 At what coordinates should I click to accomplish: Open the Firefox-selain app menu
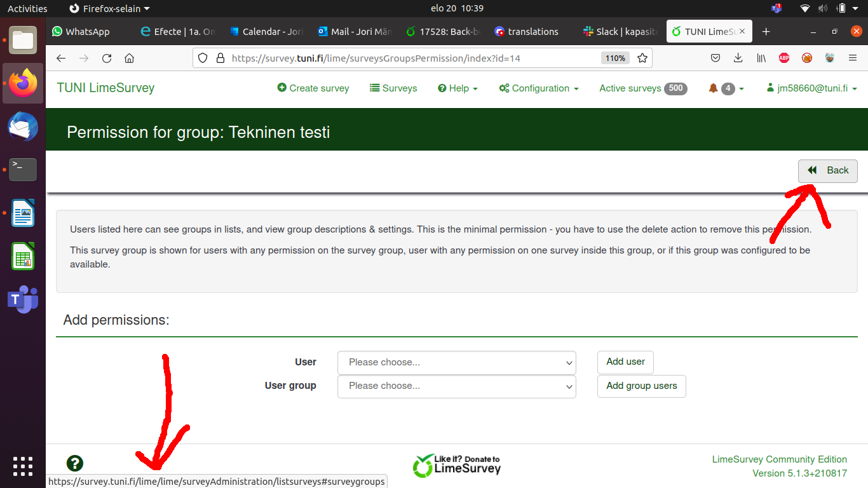coord(109,8)
